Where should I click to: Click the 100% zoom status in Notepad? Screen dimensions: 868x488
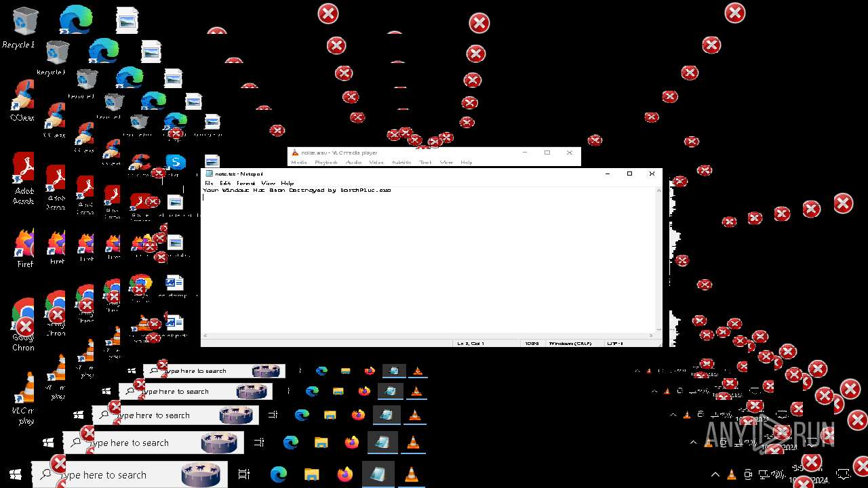click(x=532, y=344)
